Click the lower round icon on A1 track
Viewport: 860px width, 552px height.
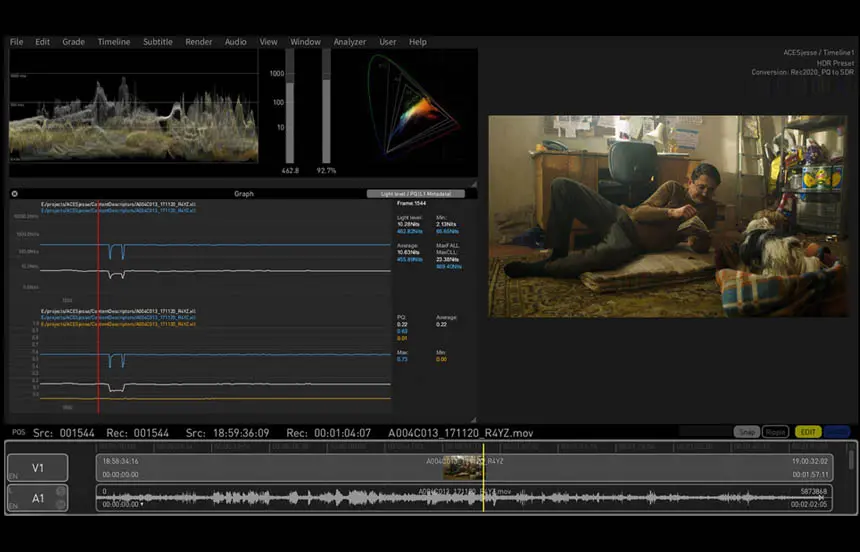[x=60, y=504]
